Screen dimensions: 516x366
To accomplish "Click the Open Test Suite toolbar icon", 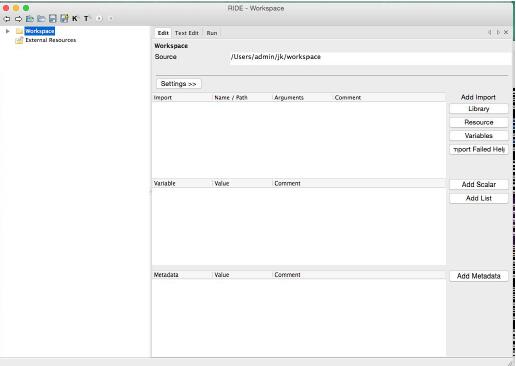I will tap(30, 19).
